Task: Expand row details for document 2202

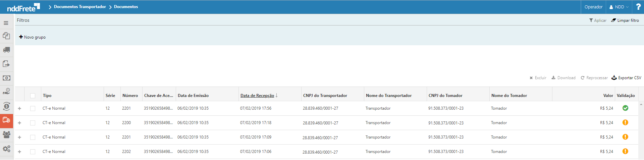Action: click(19, 152)
